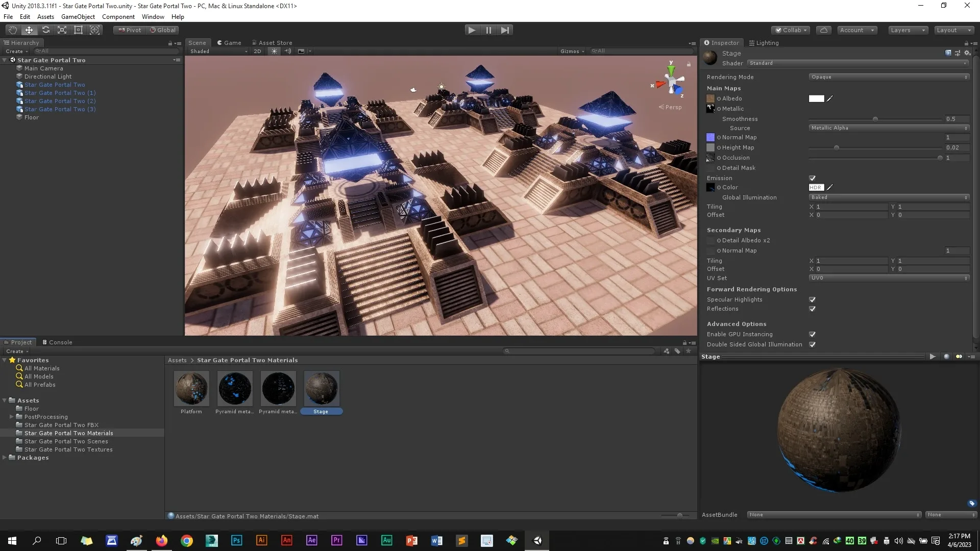
Task: Toggle Enable GPU Instancing checkbox
Action: coord(812,334)
